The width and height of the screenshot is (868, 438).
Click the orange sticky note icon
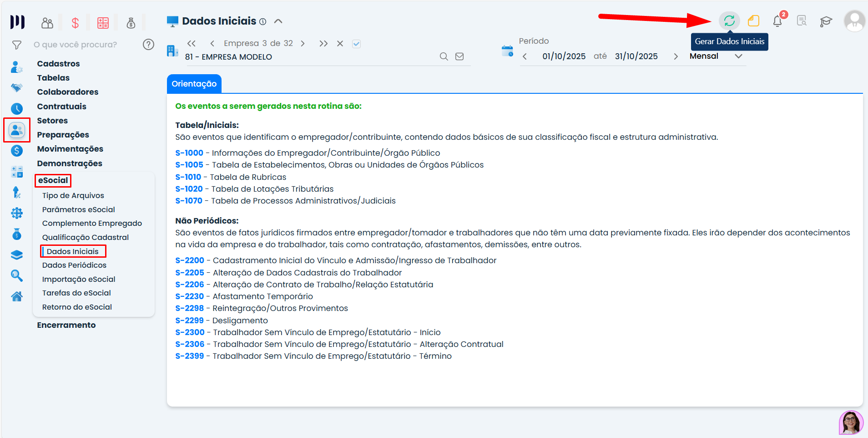753,21
